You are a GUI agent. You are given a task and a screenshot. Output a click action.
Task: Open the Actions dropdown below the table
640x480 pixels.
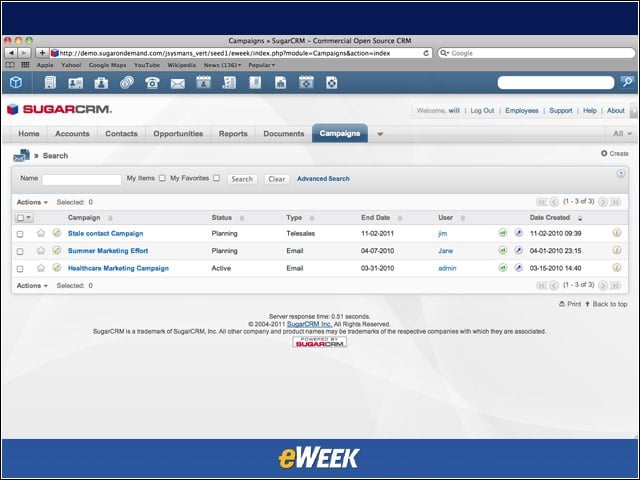click(32, 286)
